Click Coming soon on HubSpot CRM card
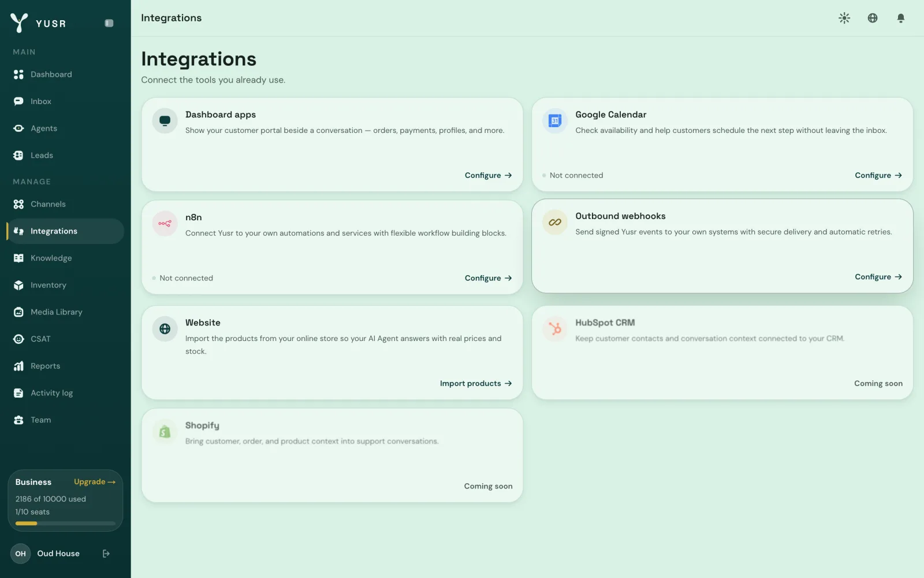This screenshot has width=924, height=578. 878,383
